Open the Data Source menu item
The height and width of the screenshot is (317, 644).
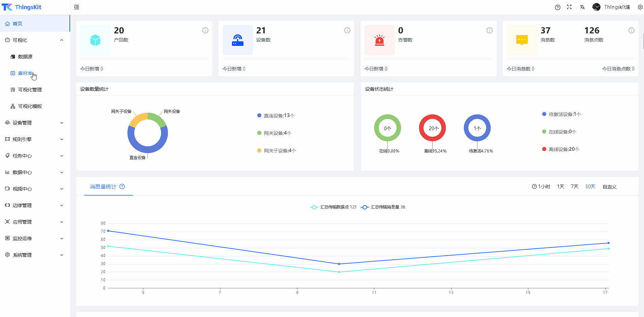pyautogui.click(x=25, y=57)
